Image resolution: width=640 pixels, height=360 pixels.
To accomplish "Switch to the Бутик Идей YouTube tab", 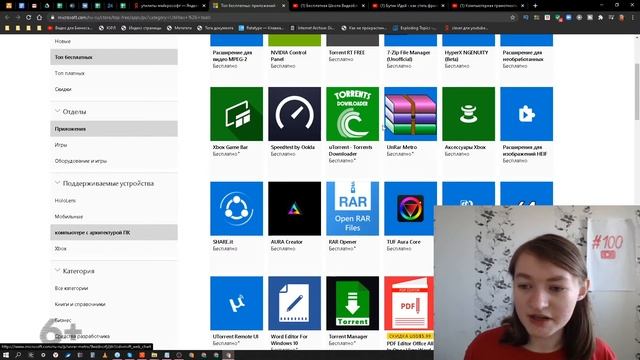I will tap(408, 6).
